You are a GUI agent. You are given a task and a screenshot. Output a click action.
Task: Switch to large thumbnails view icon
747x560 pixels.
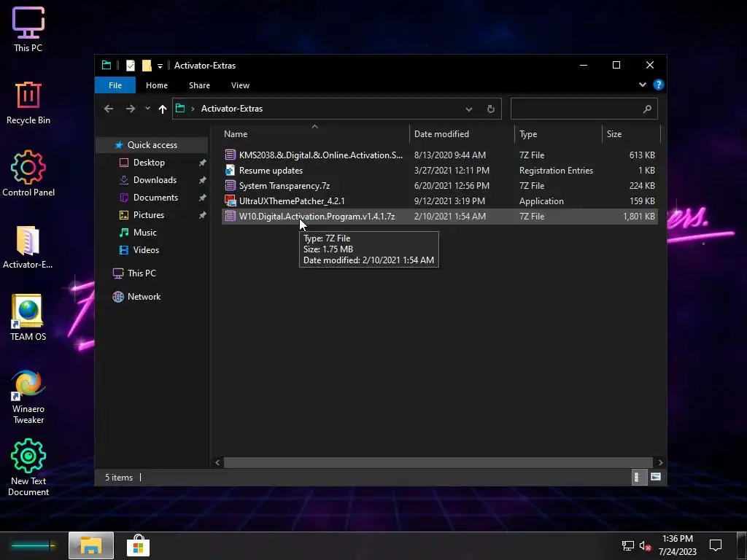(x=656, y=477)
